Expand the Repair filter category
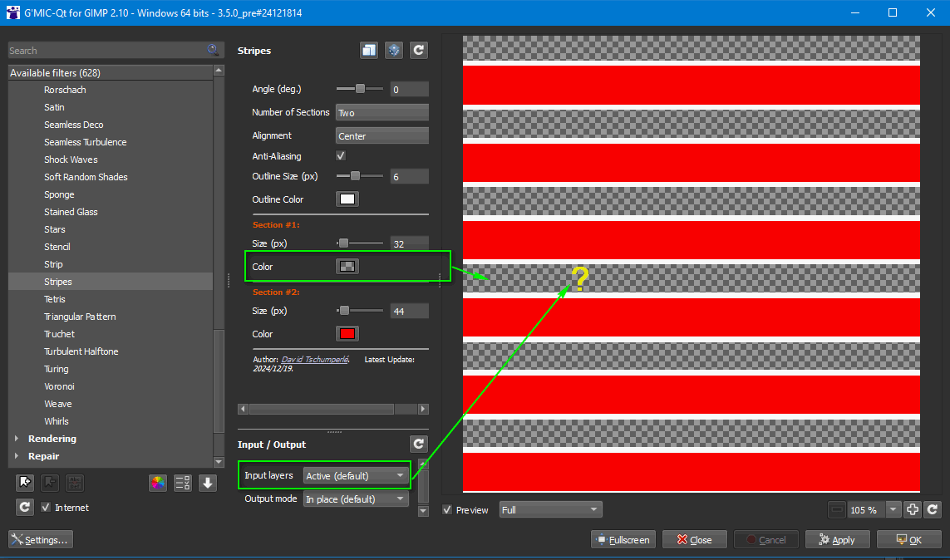The width and height of the screenshot is (950, 560). pyautogui.click(x=17, y=456)
